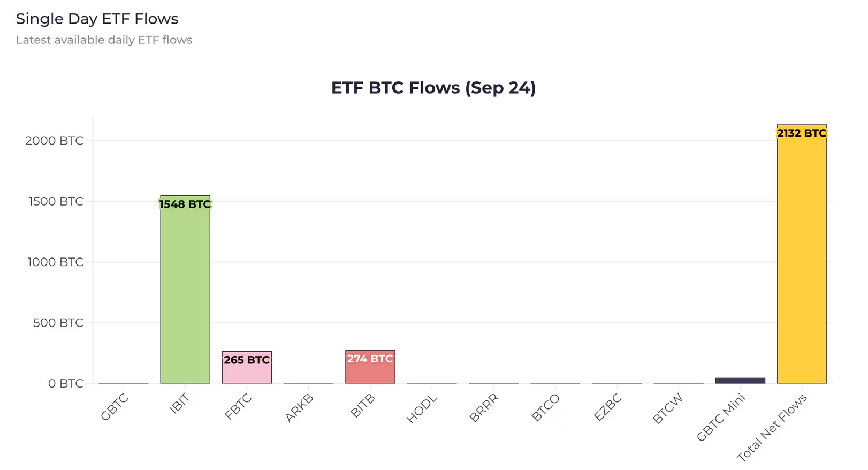Click the Single Day ETF Flows heading

click(97, 19)
